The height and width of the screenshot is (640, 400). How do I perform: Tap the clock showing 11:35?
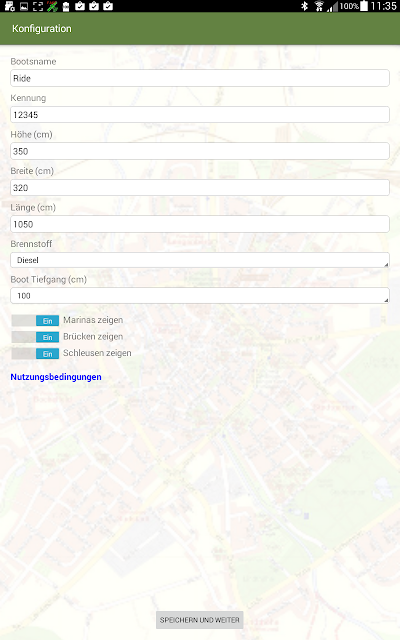[x=383, y=6]
